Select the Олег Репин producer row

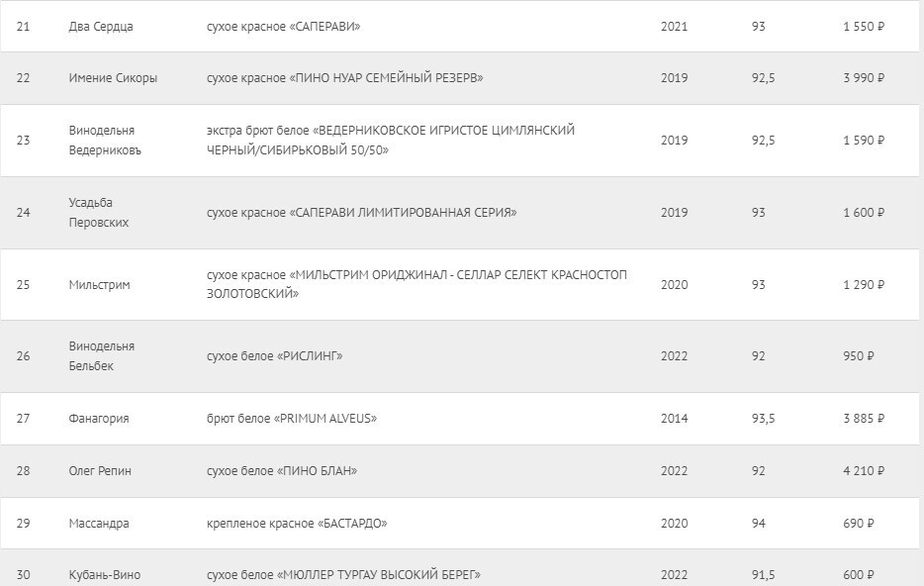(x=460, y=471)
